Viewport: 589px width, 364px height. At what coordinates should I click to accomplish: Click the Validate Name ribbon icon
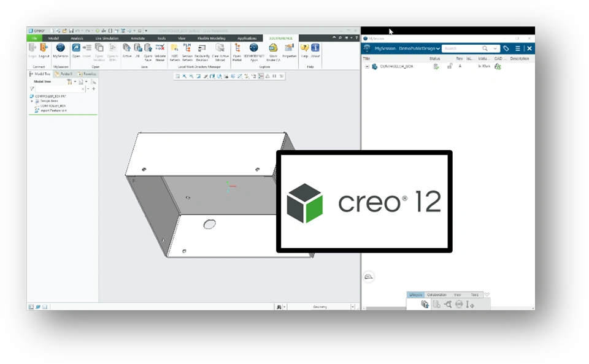160,48
